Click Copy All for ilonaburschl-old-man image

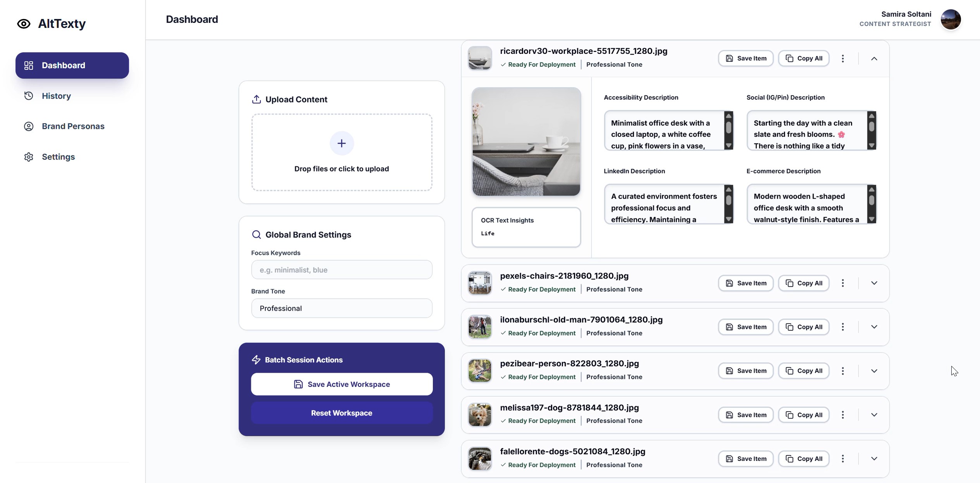(x=803, y=327)
